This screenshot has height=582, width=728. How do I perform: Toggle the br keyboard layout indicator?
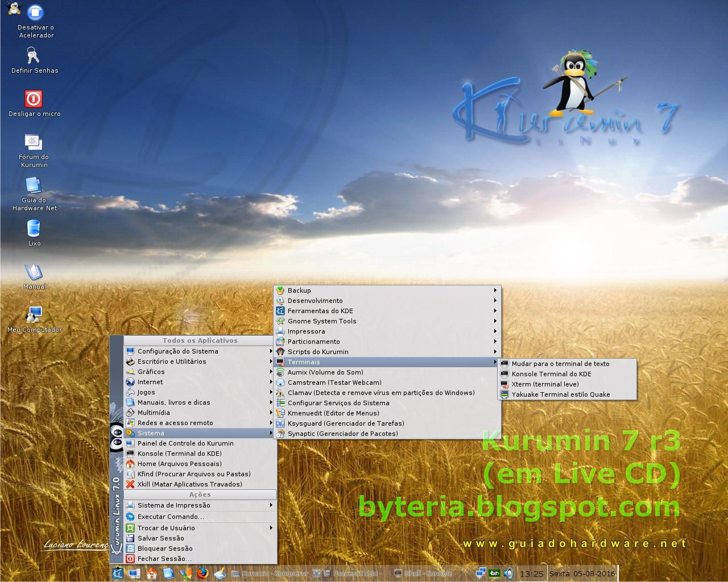[x=494, y=573]
